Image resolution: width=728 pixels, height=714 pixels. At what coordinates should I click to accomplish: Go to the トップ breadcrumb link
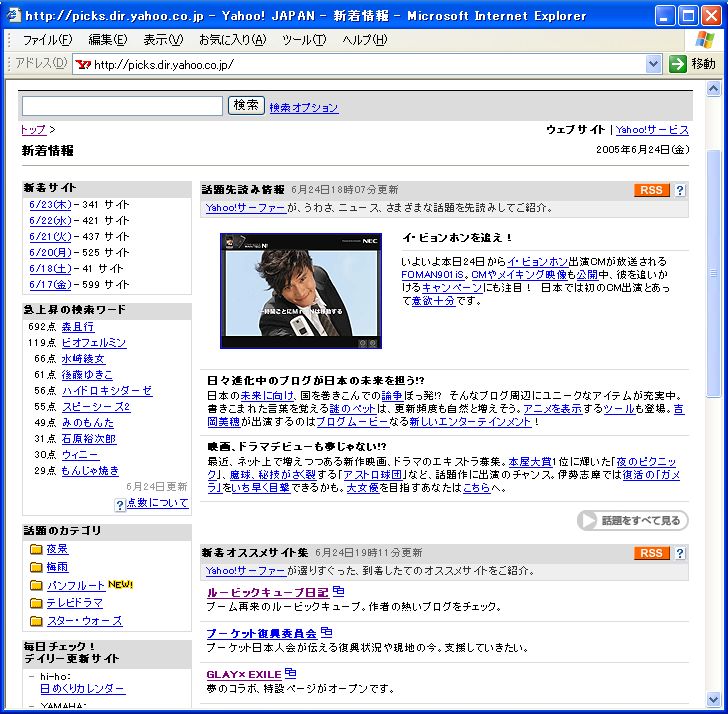33,130
